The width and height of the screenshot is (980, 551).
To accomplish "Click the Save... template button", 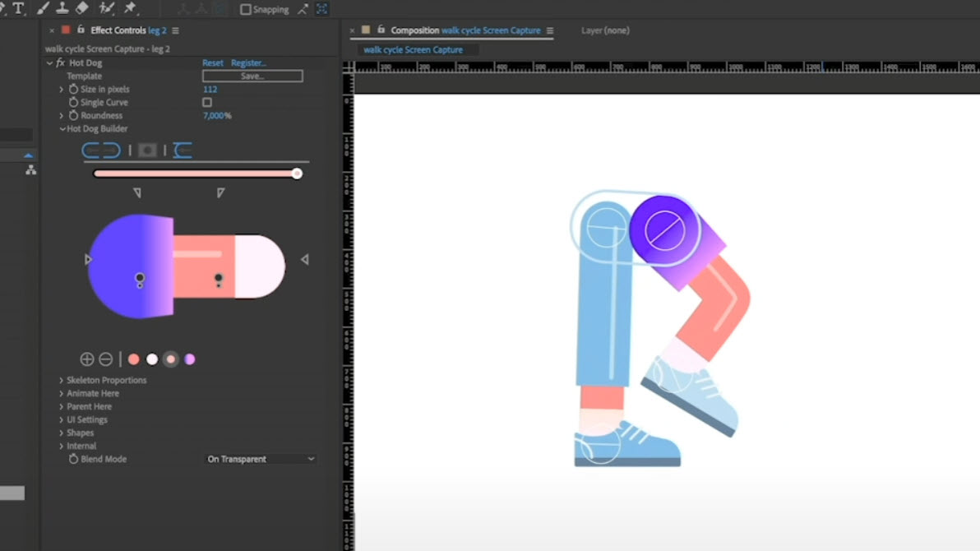I will point(252,76).
